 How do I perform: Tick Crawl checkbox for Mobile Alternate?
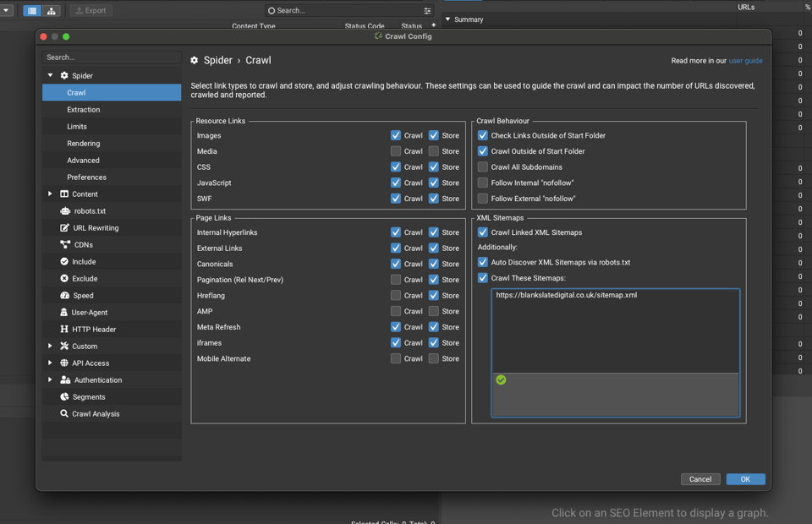pos(396,358)
